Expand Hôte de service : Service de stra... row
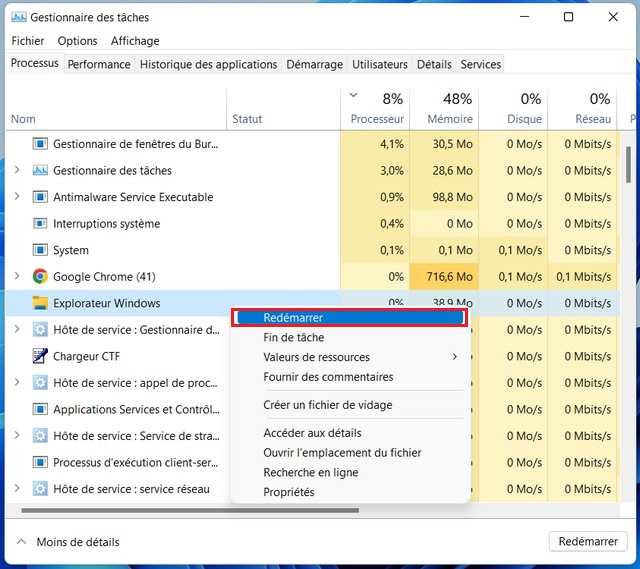640x569 pixels. [x=17, y=435]
